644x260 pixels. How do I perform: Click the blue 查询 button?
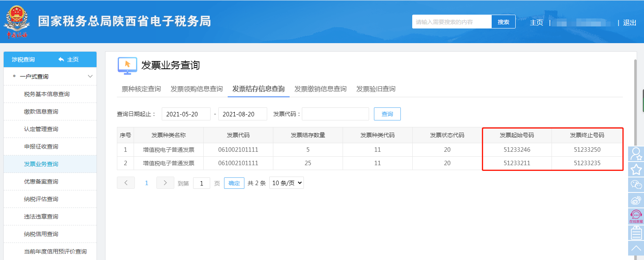387,114
